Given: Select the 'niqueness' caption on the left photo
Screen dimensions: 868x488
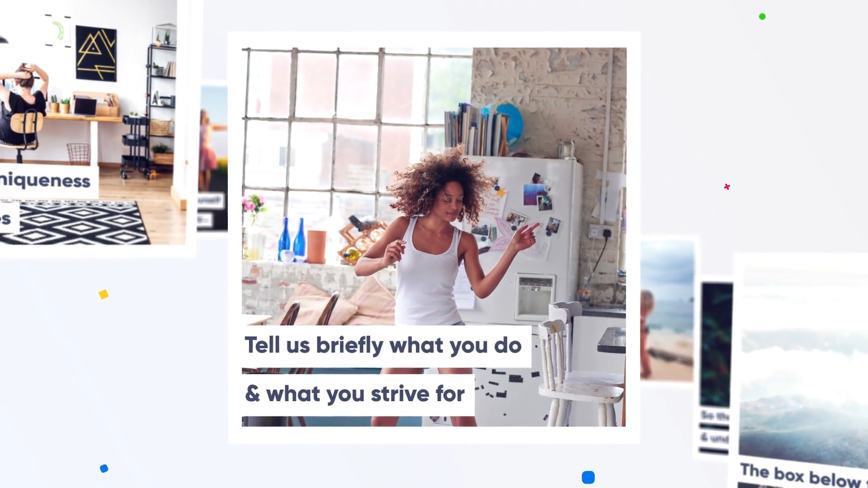Looking at the screenshot, I should coord(45,181).
